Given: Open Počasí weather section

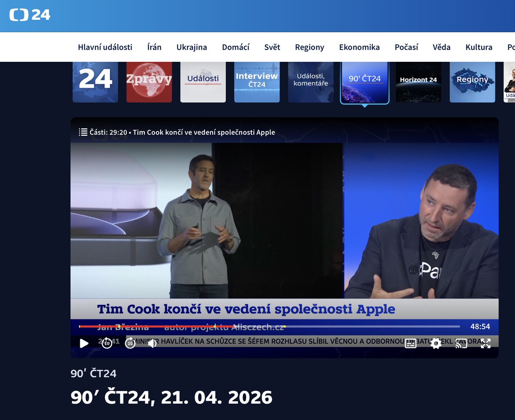Looking at the screenshot, I should (x=406, y=47).
